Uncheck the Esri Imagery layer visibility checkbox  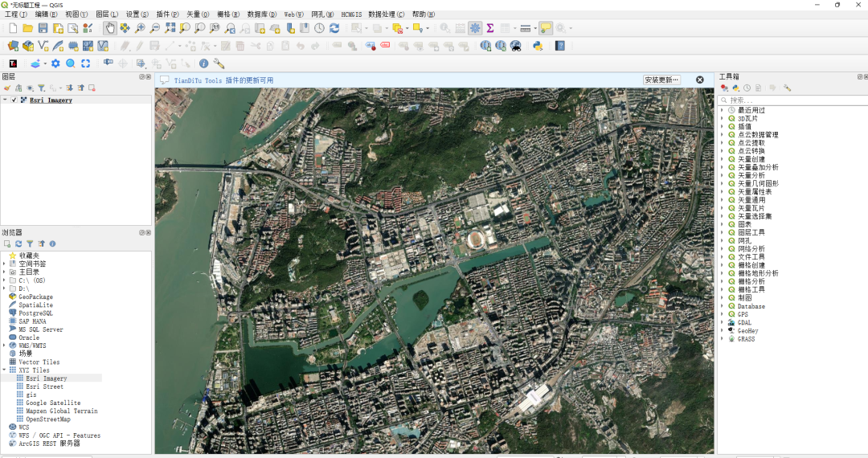14,100
